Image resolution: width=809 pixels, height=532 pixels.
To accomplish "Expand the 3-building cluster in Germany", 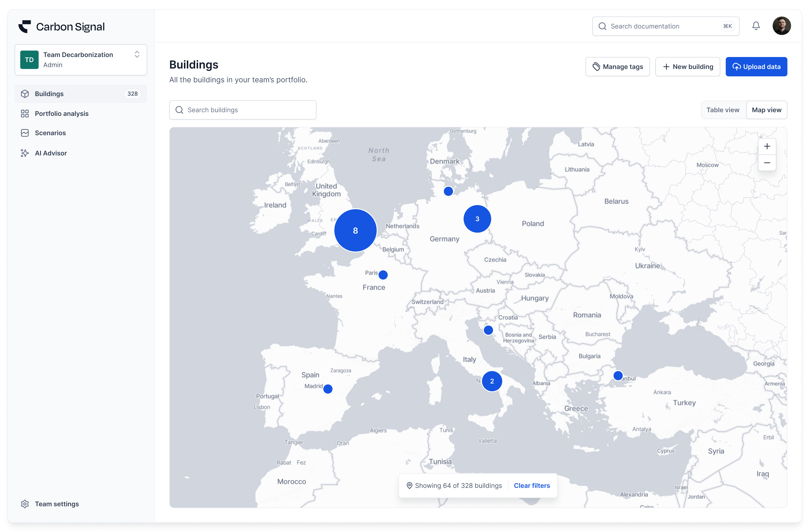I will [x=477, y=219].
